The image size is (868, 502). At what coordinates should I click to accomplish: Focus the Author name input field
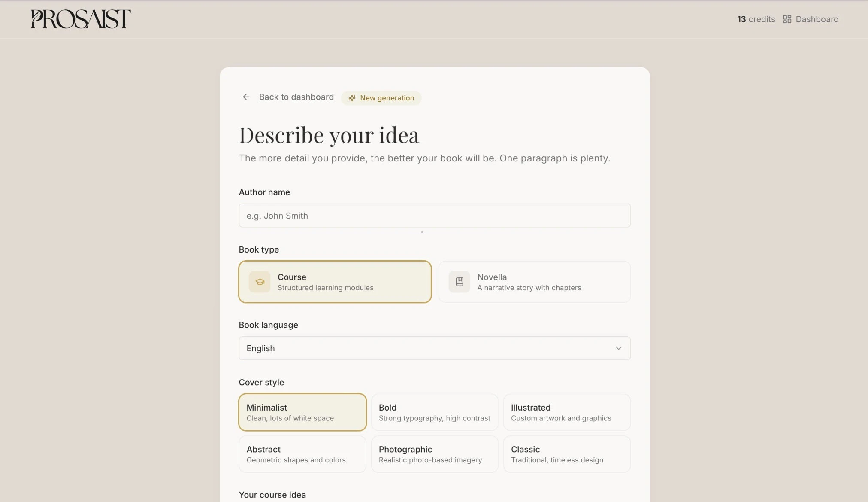[x=434, y=216]
